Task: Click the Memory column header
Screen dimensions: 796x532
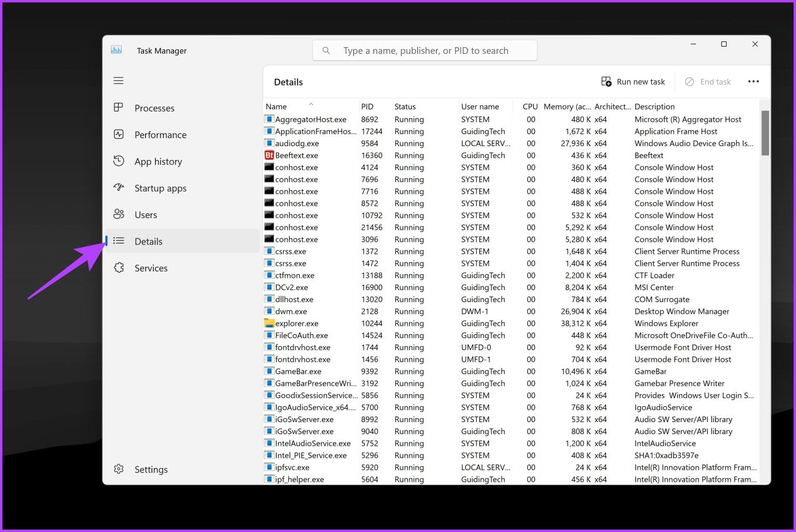Action: click(567, 106)
